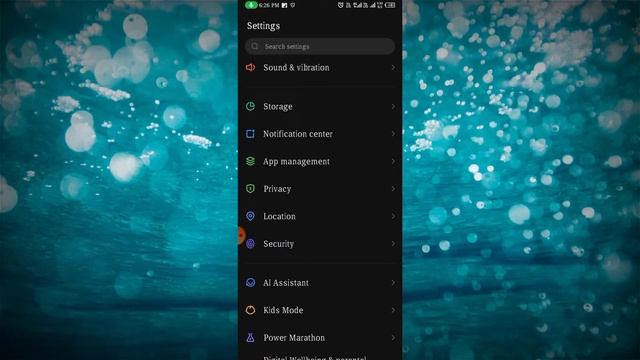640x360 pixels.
Task: Click the Sound & vibration speaker icon
Action: click(250, 67)
